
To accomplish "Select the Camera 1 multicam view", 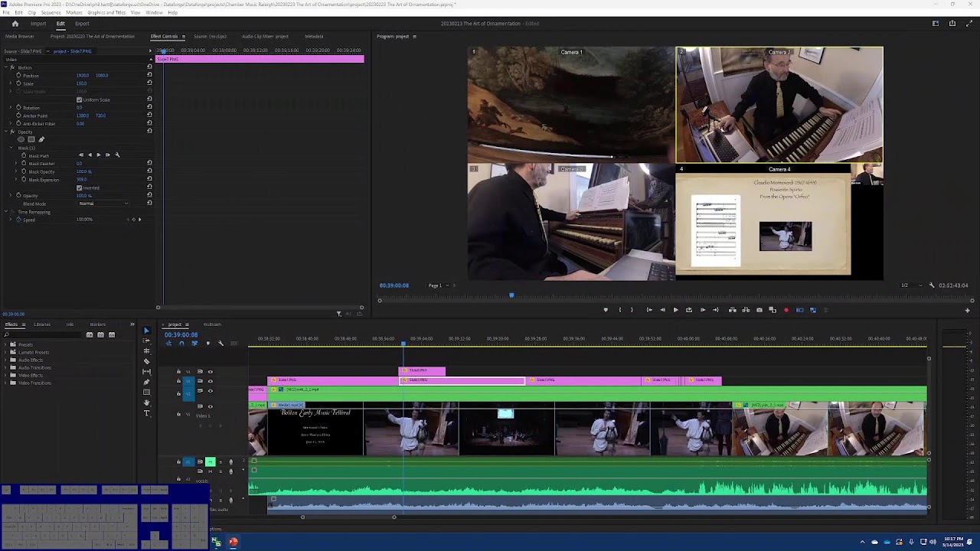I will pyautogui.click(x=571, y=105).
